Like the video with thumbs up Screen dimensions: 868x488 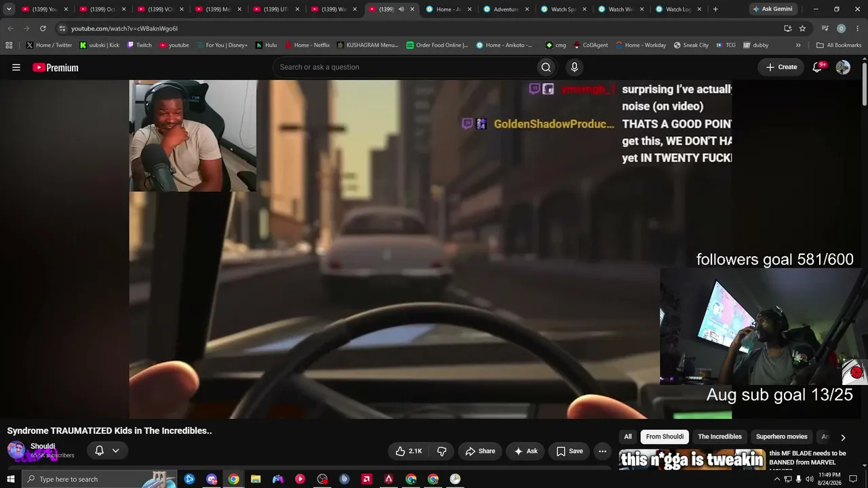coord(409,451)
